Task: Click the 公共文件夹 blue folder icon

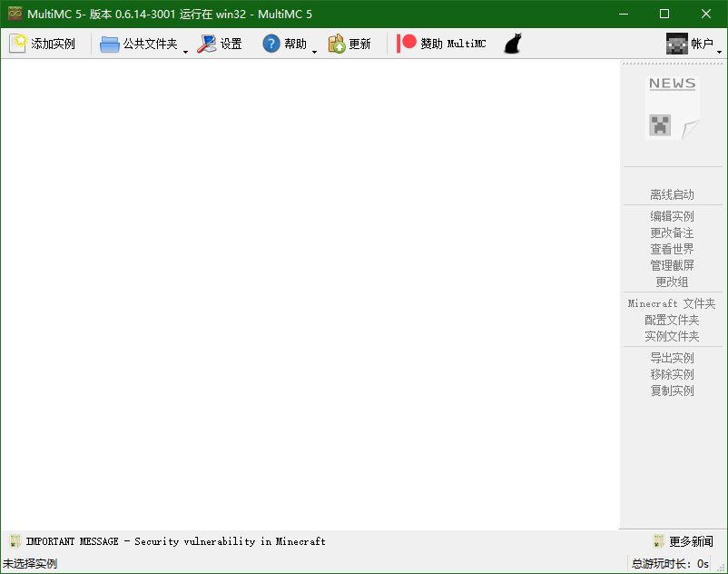Action: pos(110,45)
